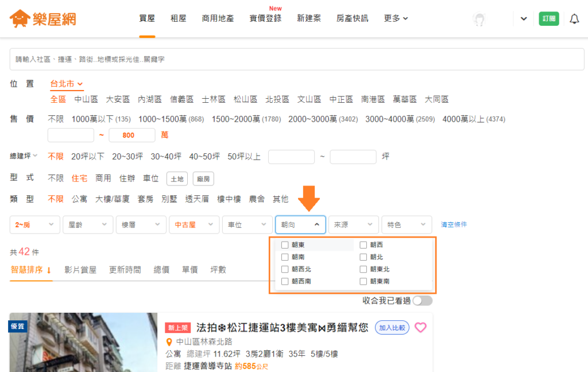Check the 朝東 orientation box

285,245
